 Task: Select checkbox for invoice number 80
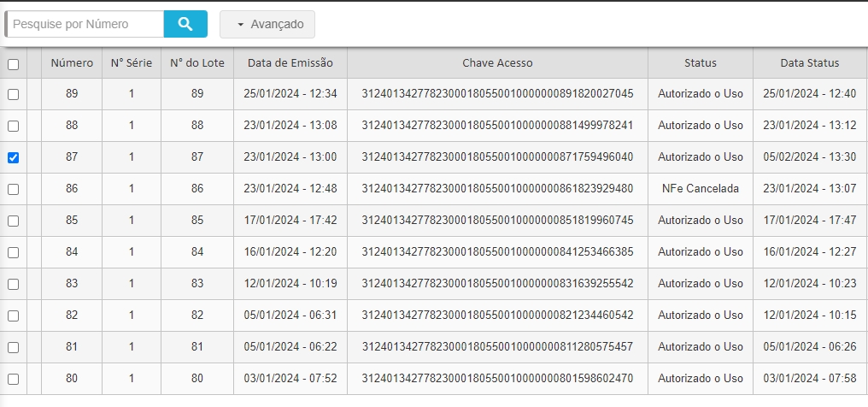[x=13, y=379]
